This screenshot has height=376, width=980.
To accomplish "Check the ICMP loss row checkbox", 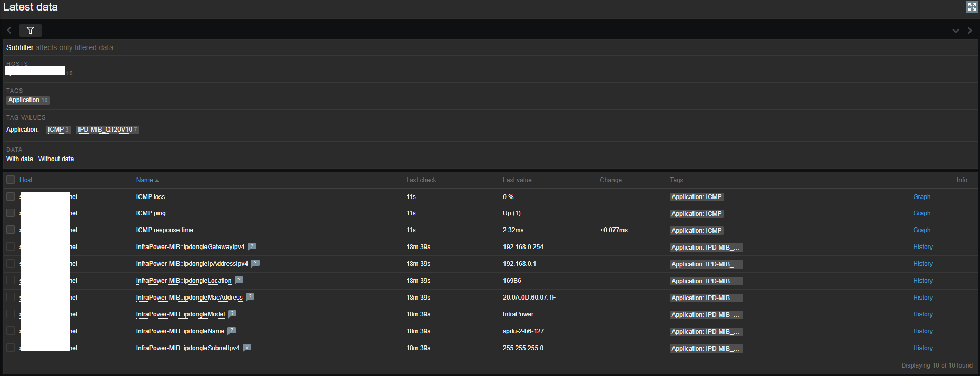I will point(11,196).
